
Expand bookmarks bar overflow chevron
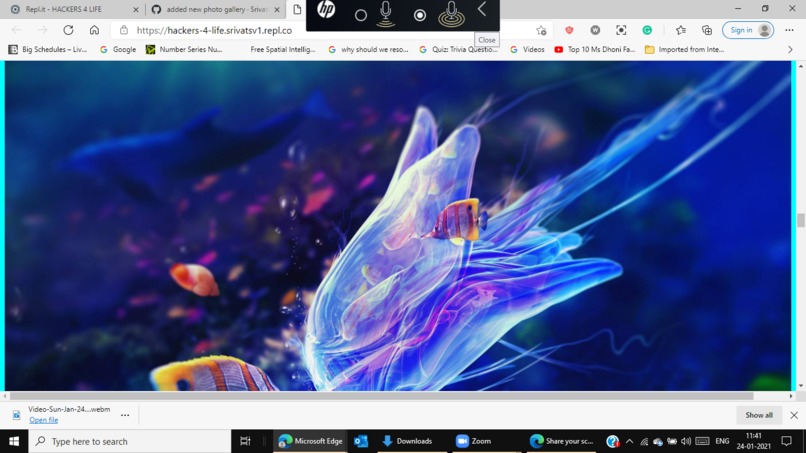click(x=791, y=49)
